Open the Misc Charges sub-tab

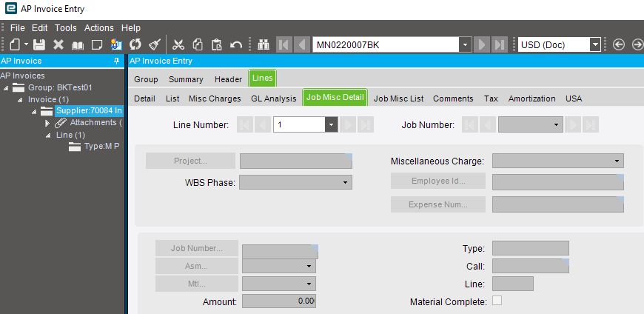click(215, 98)
